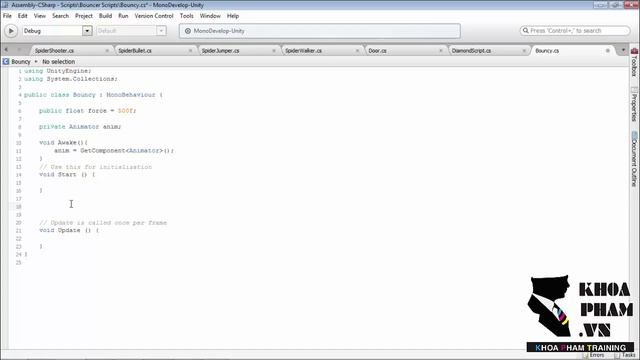Close the Door.cs tab
Screen dimensions: 640x360
pos(440,51)
